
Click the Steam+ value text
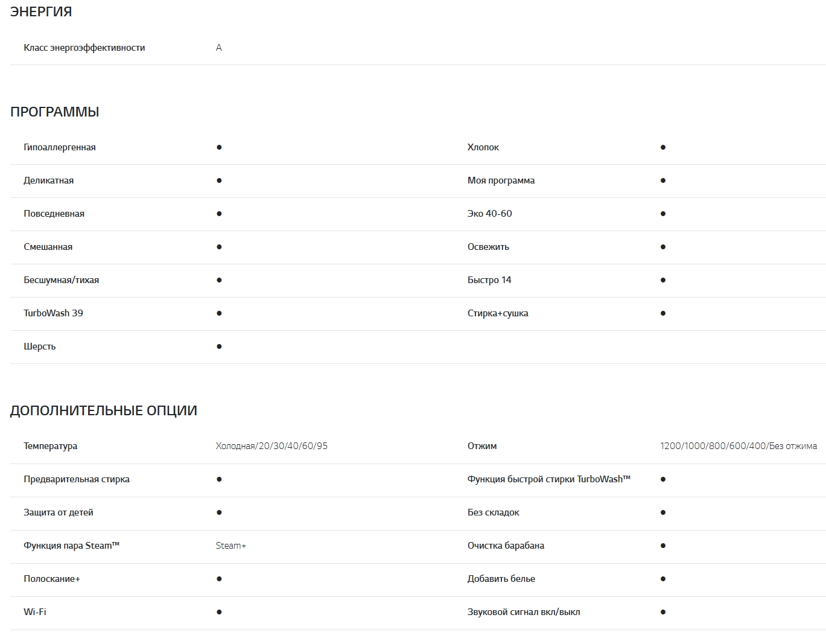coord(231,546)
